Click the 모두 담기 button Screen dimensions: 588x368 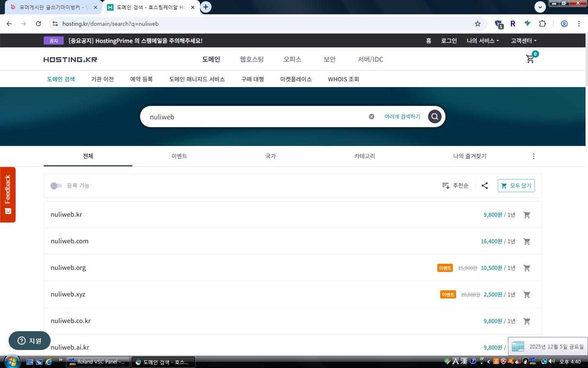pos(516,186)
